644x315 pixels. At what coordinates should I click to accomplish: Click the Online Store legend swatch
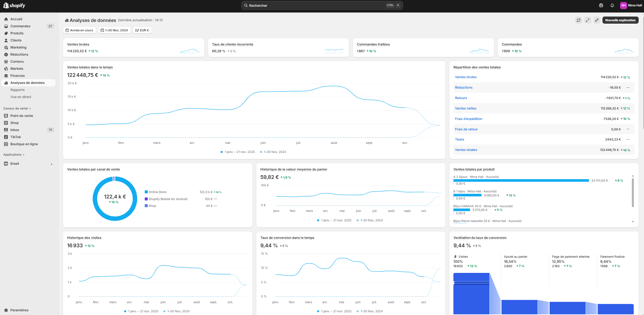point(146,192)
